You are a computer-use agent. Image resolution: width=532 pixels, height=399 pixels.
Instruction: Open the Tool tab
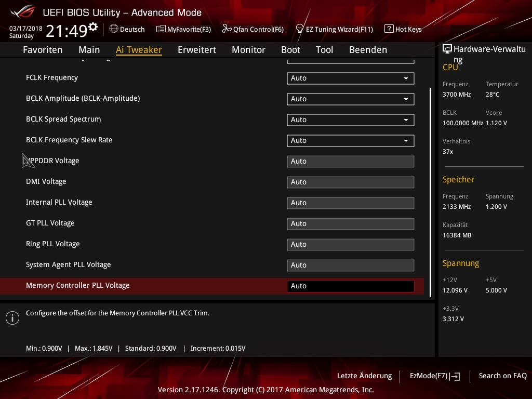pyautogui.click(x=324, y=49)
